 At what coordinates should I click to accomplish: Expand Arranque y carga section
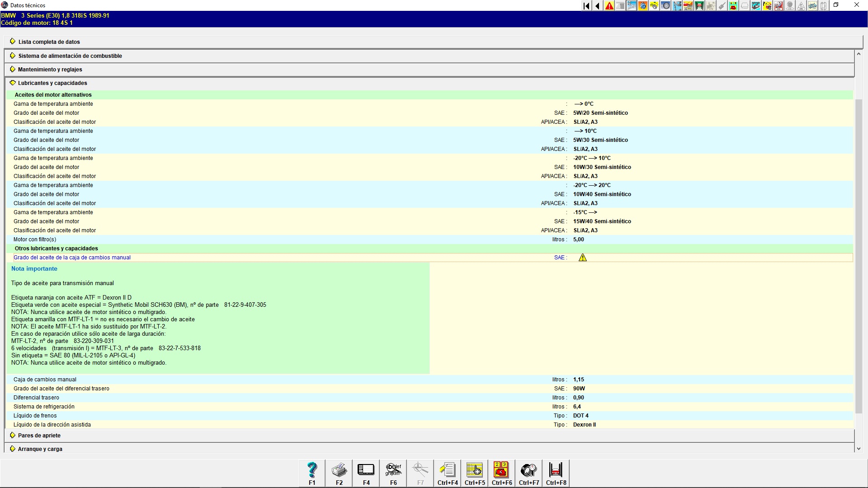(x=40, y=449)
